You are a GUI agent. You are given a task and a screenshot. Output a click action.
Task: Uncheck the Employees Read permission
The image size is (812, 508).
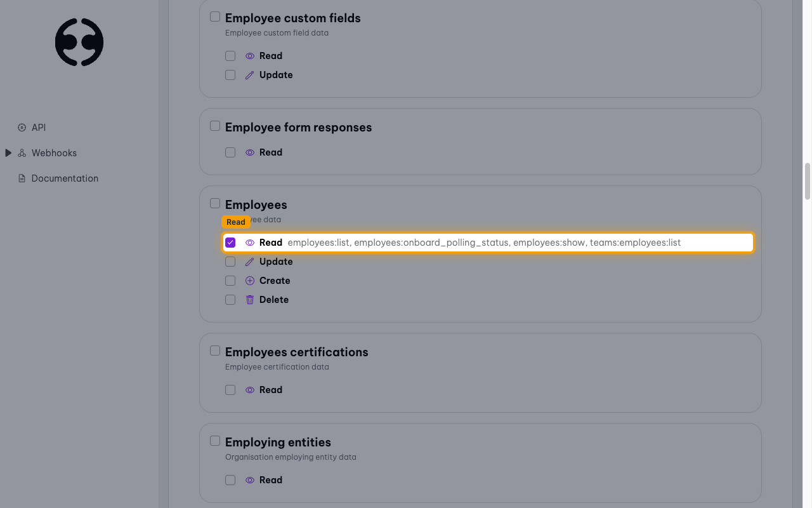click(x=230, y=243)
